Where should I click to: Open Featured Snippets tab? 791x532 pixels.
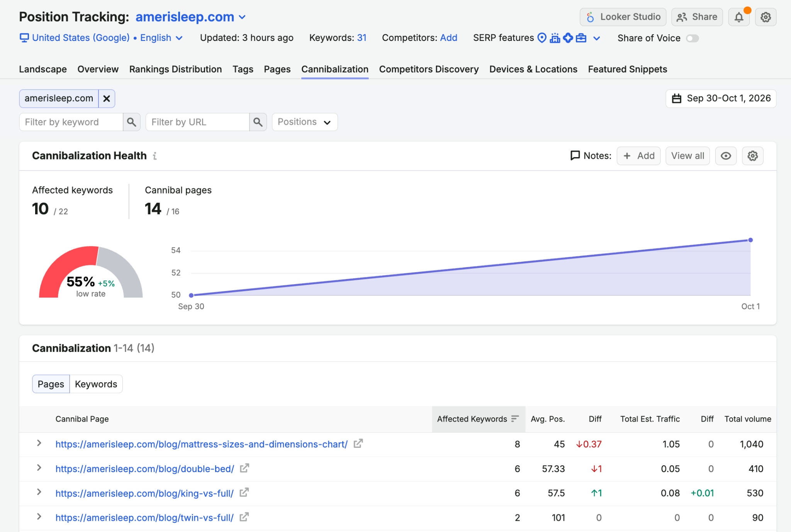point(627,69)
